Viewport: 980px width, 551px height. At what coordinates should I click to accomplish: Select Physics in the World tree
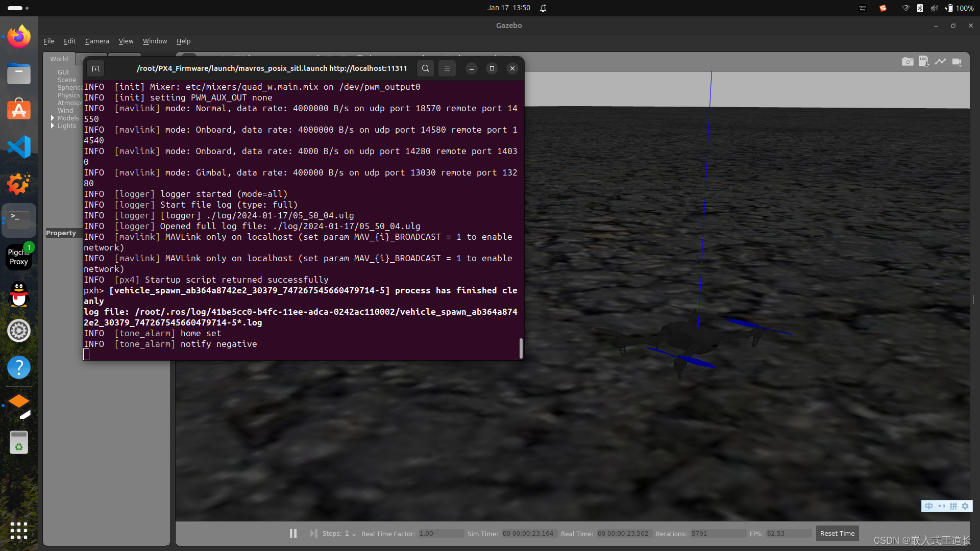coord(68,95)
